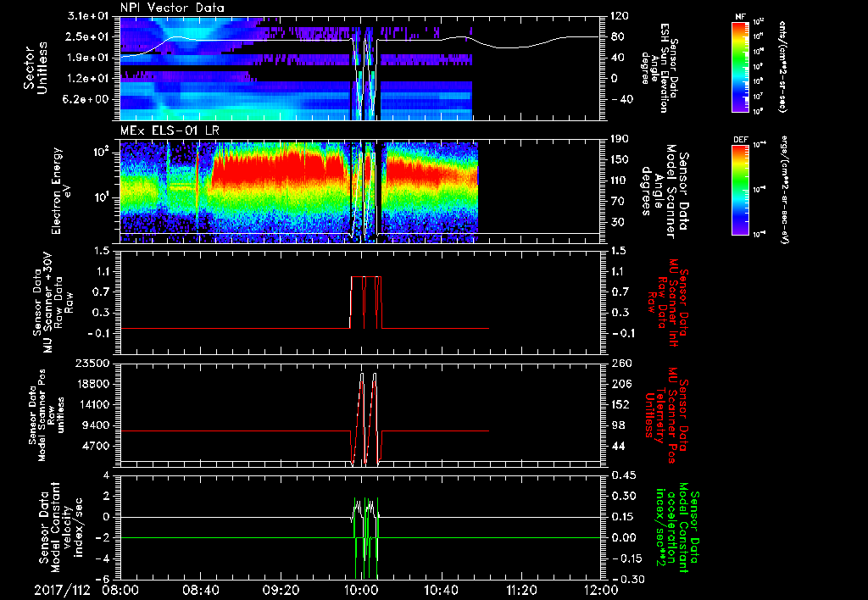
Task: Click the 09:20 time axis label
Action: click(x=281, y=590)
